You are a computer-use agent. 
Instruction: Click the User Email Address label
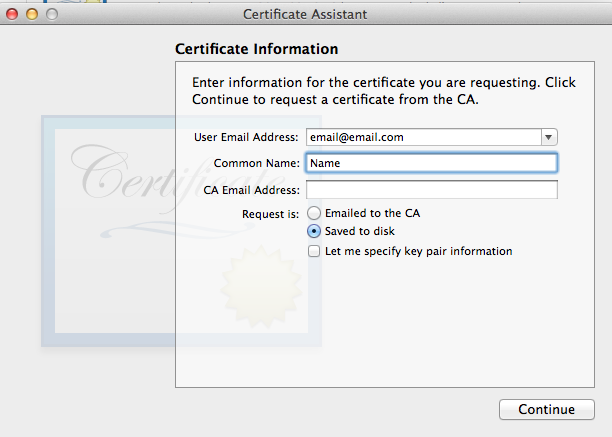click(x=246, y=137)
